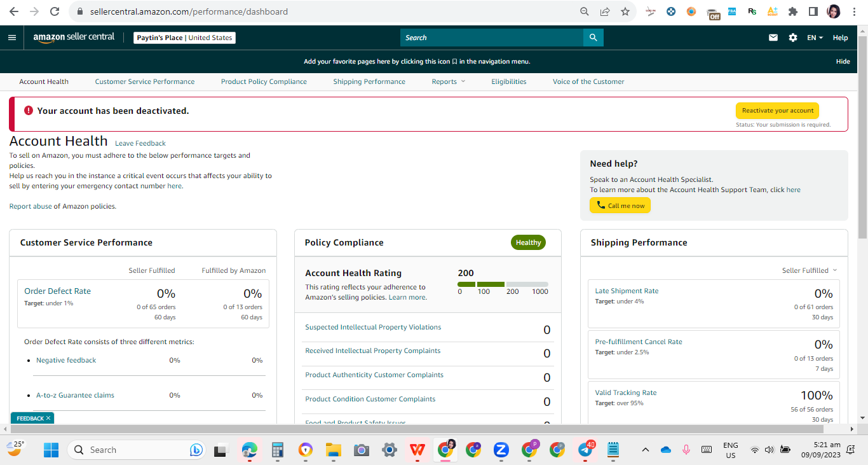Open the Negative feedback link
This screenshot has height=465, width=868.
(x=66, y=360)
